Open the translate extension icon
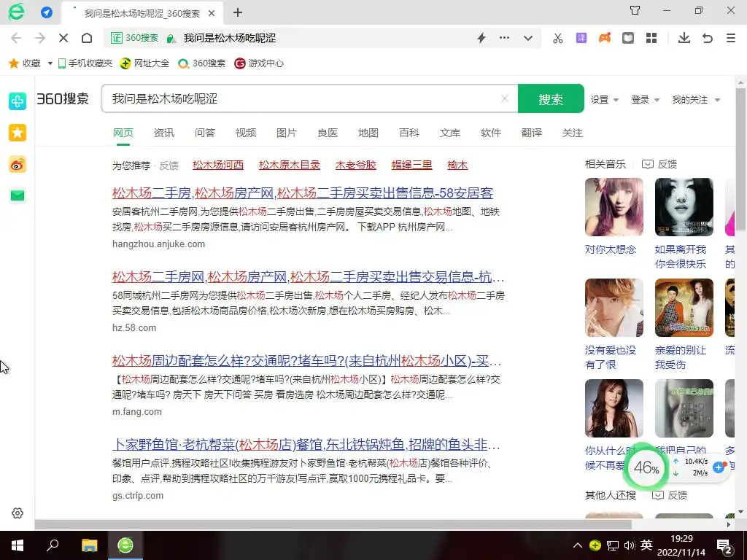This screenshot has height=560, width=747. click(581, 38)
